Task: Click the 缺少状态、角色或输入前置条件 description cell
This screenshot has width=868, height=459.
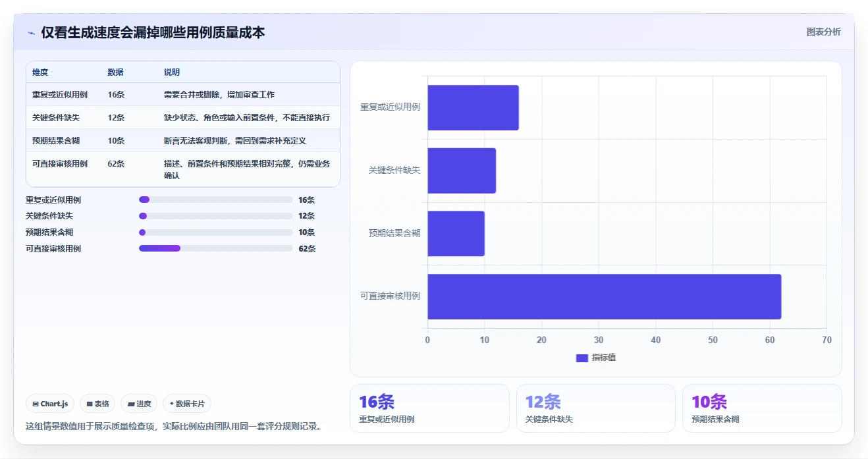Action: pos(247,118)
